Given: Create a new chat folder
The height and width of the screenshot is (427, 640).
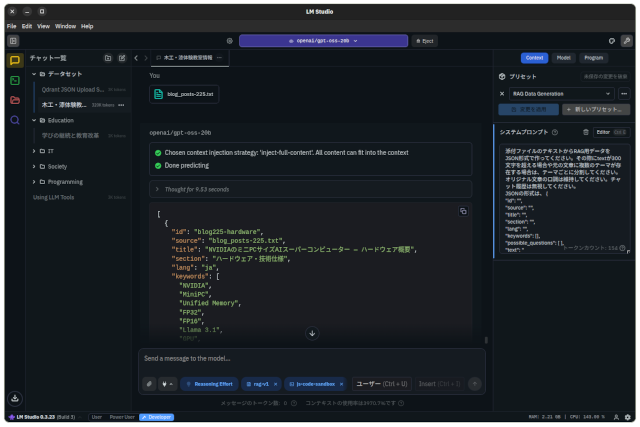Looking at the screenshot, I should pyautogui.click(x=108, y=58).
